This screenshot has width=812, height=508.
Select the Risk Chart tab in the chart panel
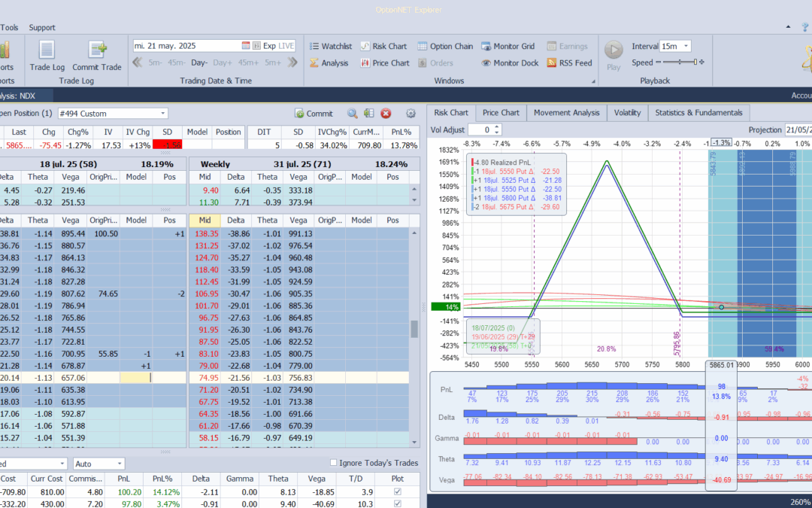pyautogui.click(x=451, y=112)
